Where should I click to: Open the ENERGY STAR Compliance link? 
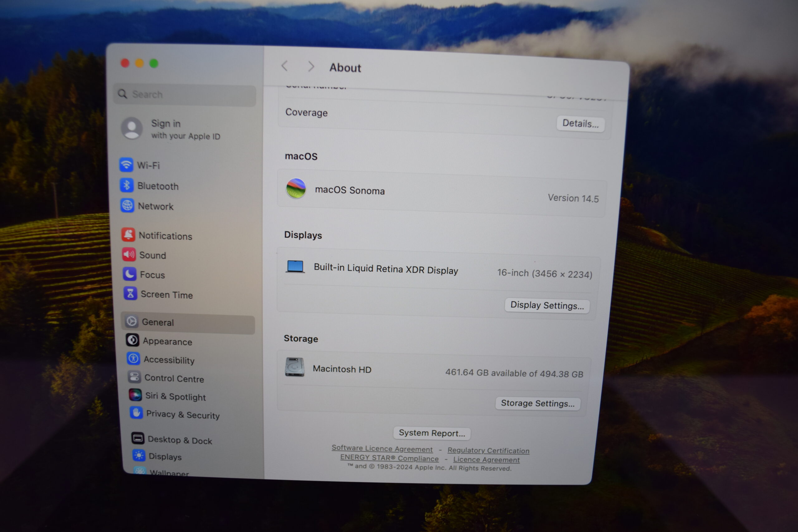pos(389,458)
